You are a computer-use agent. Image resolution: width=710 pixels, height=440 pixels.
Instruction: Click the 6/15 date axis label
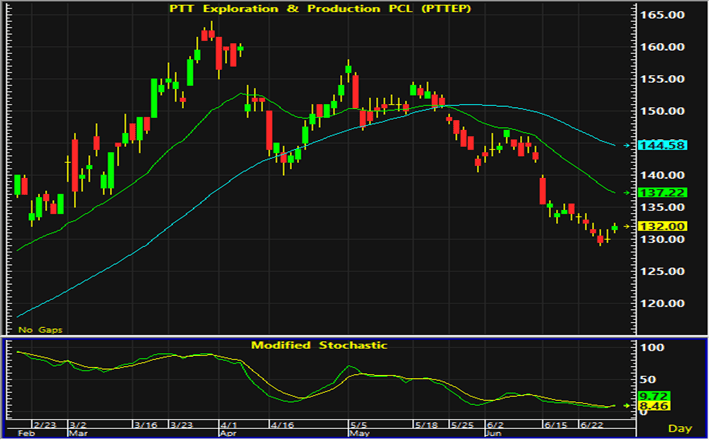pos(556,425)
